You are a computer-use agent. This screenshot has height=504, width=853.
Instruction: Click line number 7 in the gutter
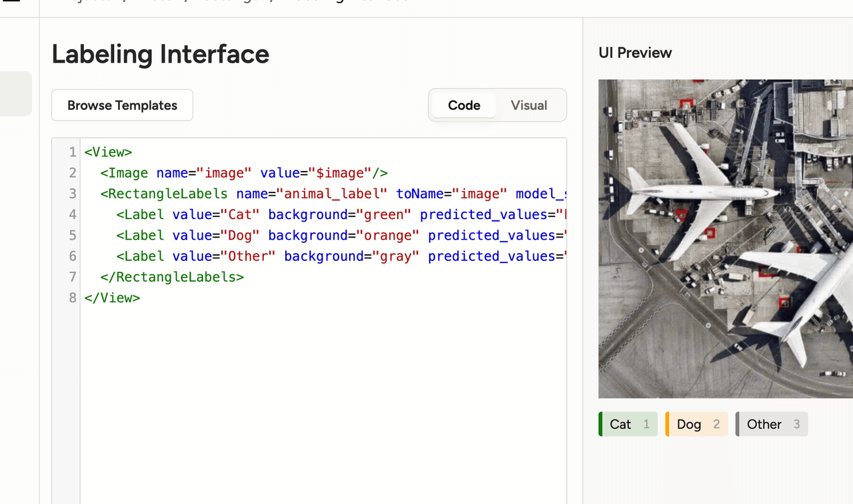(x=73, y=277)
